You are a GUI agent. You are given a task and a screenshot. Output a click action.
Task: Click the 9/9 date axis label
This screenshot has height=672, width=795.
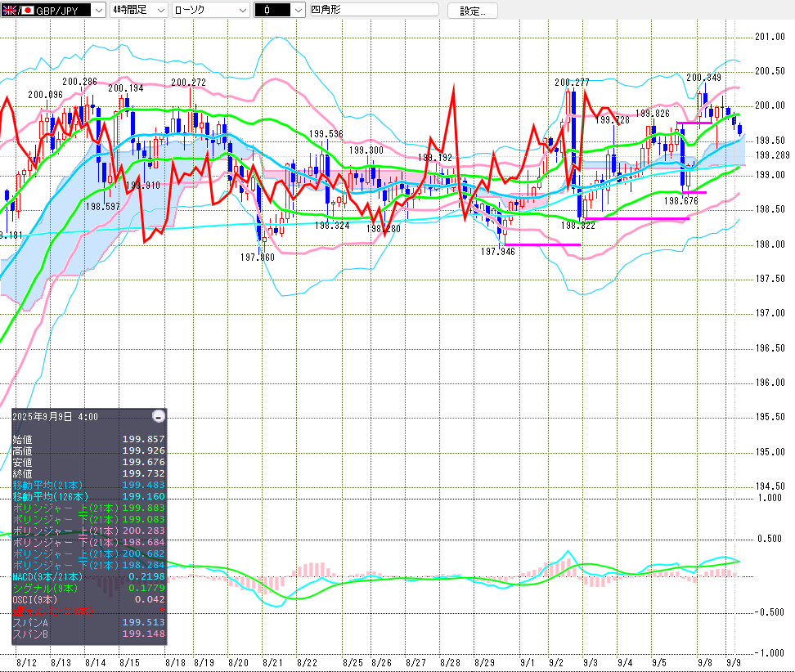(x=734, y=663)
